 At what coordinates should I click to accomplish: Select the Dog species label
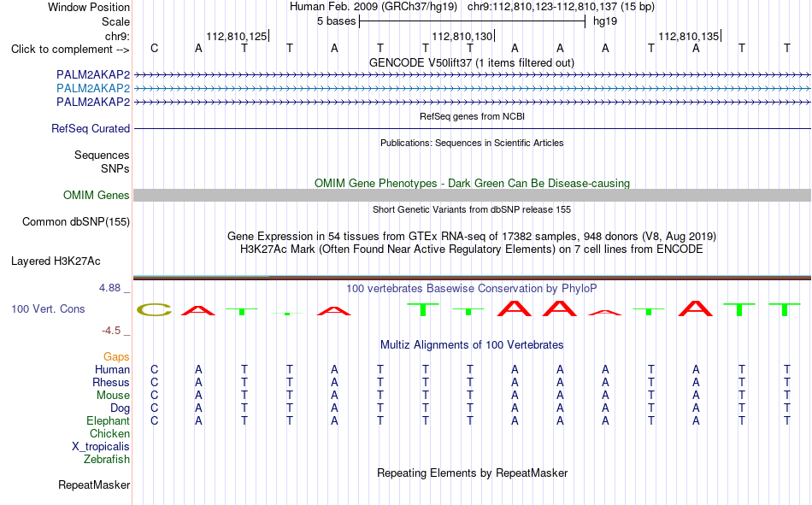pos(120,408)
